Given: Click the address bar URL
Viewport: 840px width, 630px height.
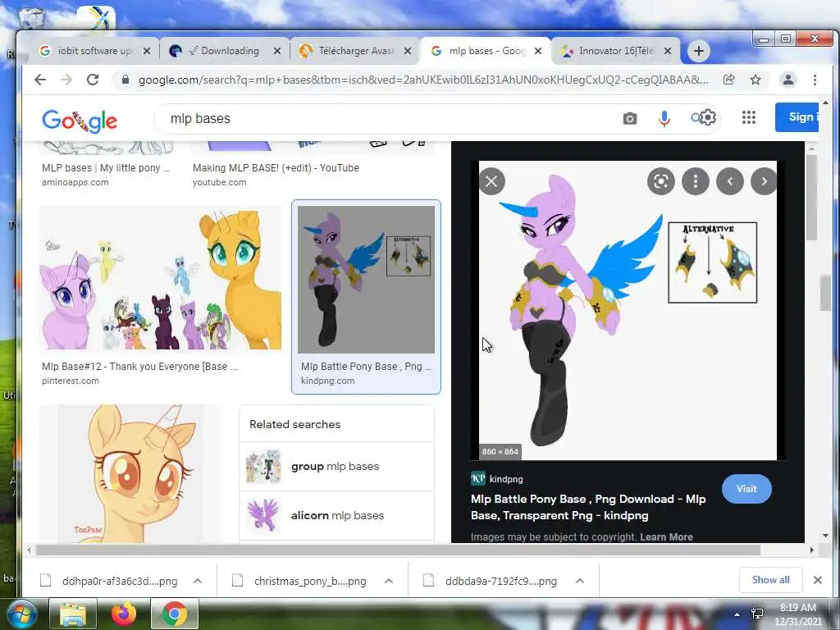Looking at the screenshot, I should click(422, 80).
